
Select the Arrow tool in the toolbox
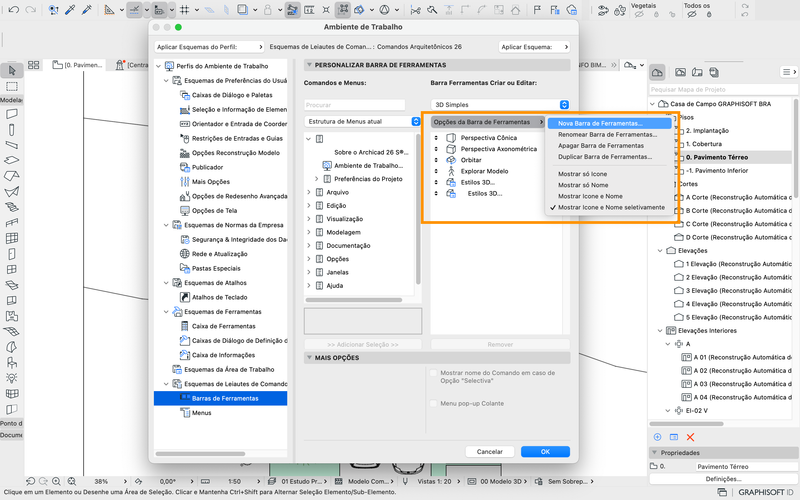[12, 70]
